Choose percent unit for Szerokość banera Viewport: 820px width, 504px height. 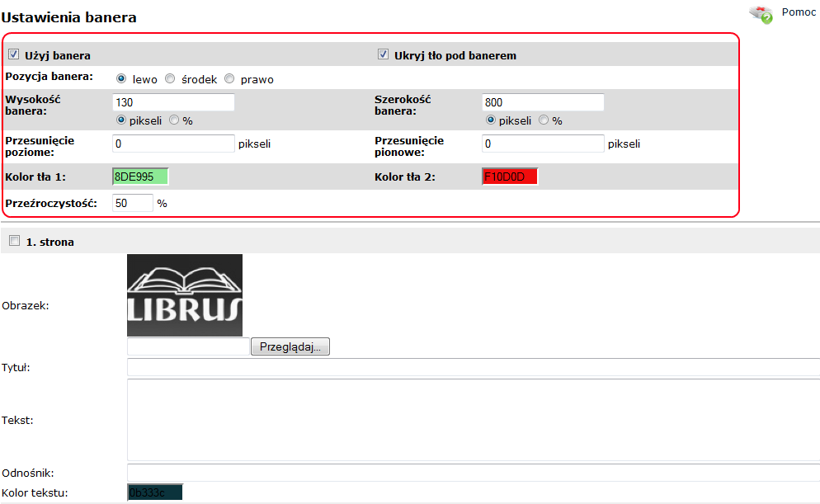[x=544, y=120]
